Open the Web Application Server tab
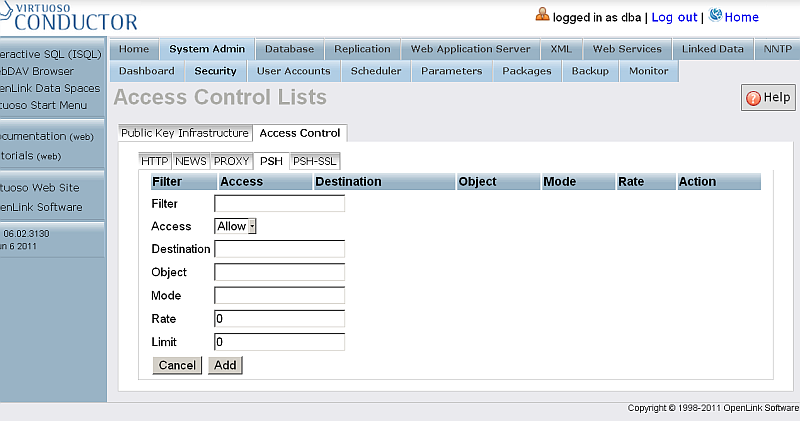 point(470,49)
